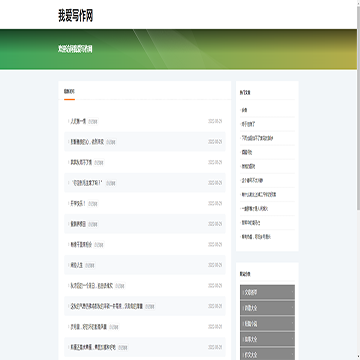The image size is (360, 360).
Task: Click the date of the first article
Action: (215, 121)
